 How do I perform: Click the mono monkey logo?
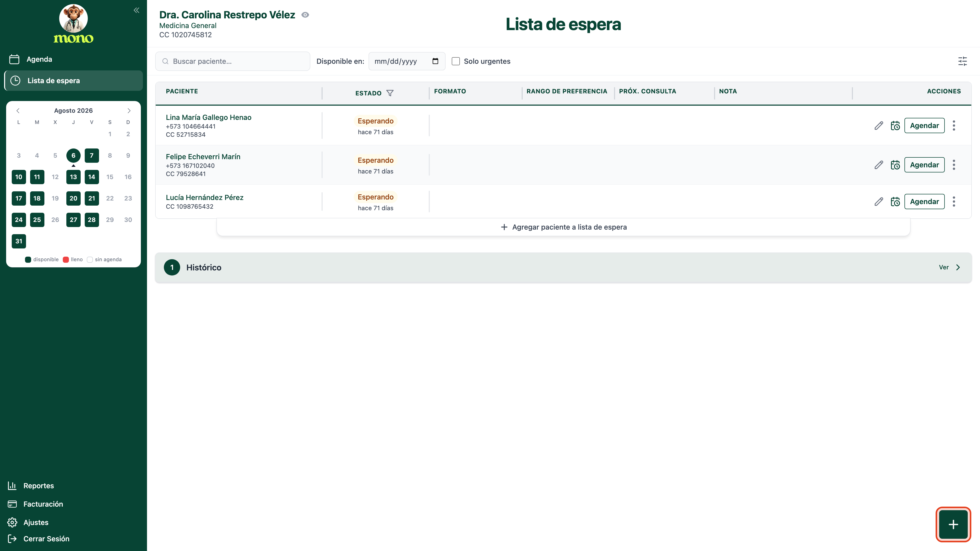coord(73,24)
